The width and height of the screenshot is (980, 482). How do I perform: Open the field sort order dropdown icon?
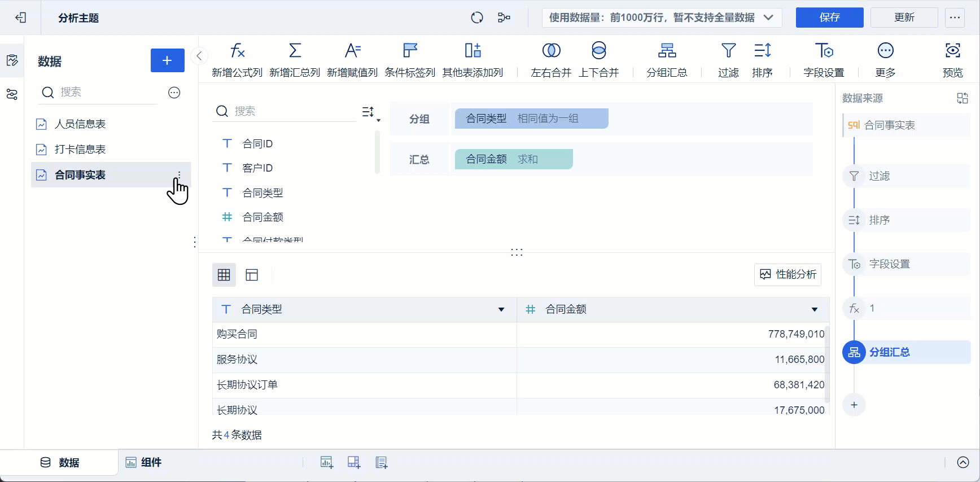click(370, 113)
